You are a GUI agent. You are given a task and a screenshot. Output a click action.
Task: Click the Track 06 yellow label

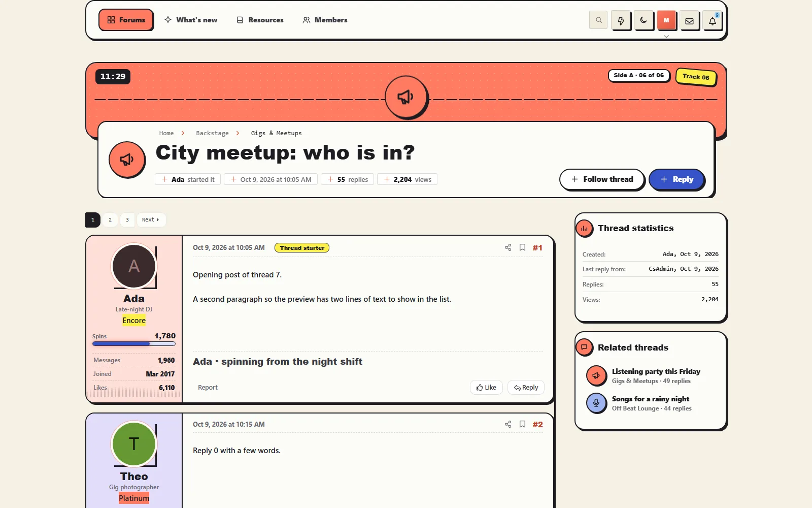click(x=696, y=77)
